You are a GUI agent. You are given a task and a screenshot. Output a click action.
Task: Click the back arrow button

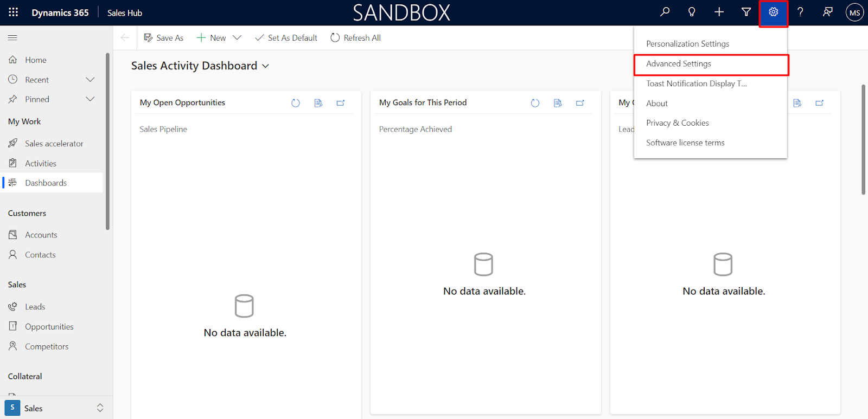click(x=125, y=37)
